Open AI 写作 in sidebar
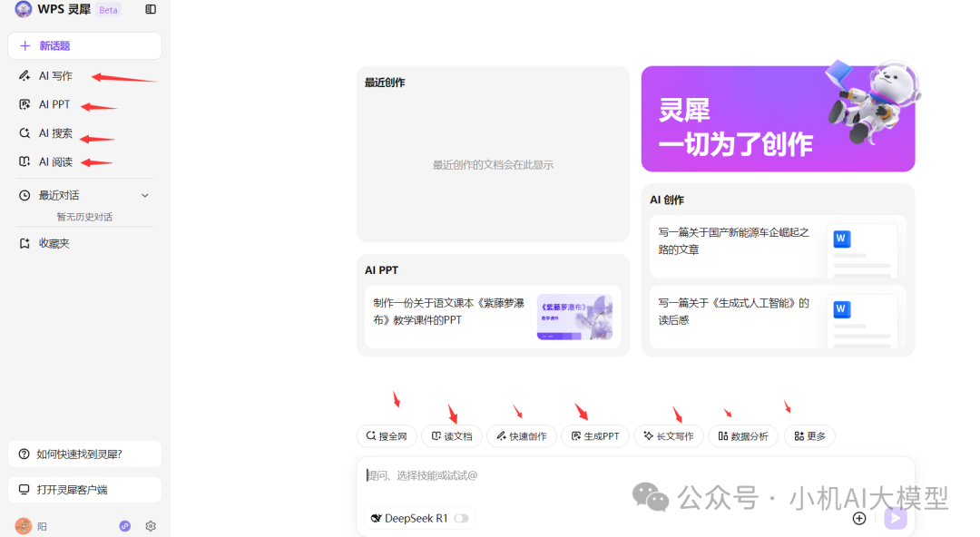The image size is (980, 537). [55, 75]
